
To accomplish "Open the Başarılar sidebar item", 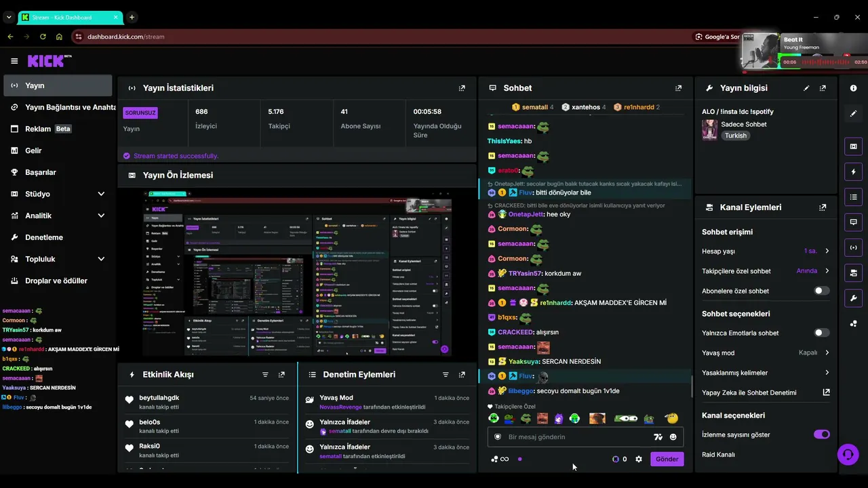I will click(x=58, y=172).
